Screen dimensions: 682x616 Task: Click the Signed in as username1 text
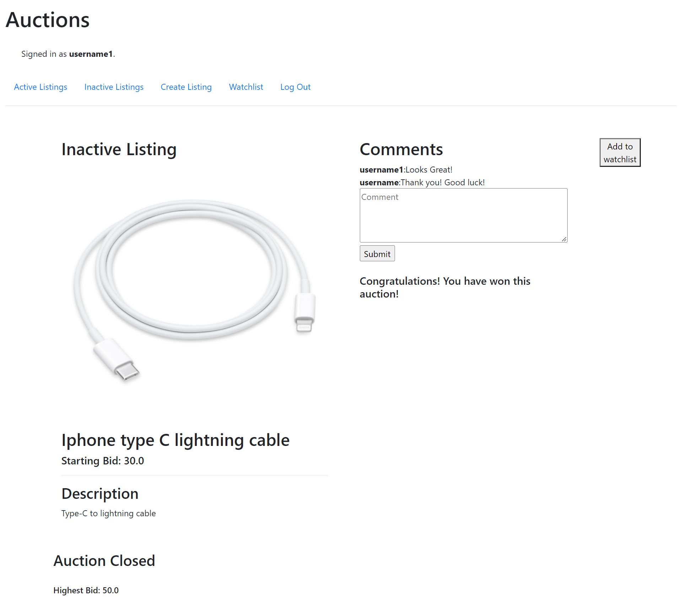point(68,54)
